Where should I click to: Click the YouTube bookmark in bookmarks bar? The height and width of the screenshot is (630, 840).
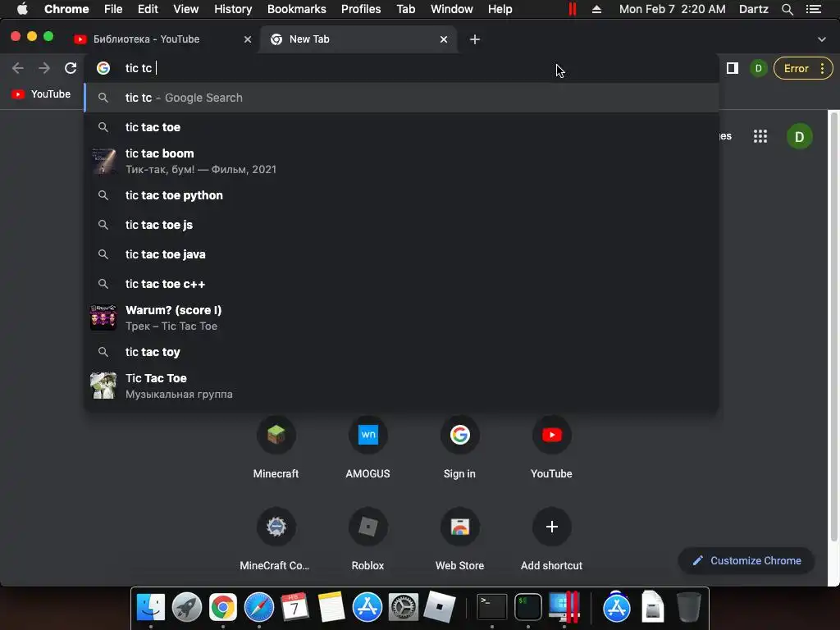[x=41, y=94]
